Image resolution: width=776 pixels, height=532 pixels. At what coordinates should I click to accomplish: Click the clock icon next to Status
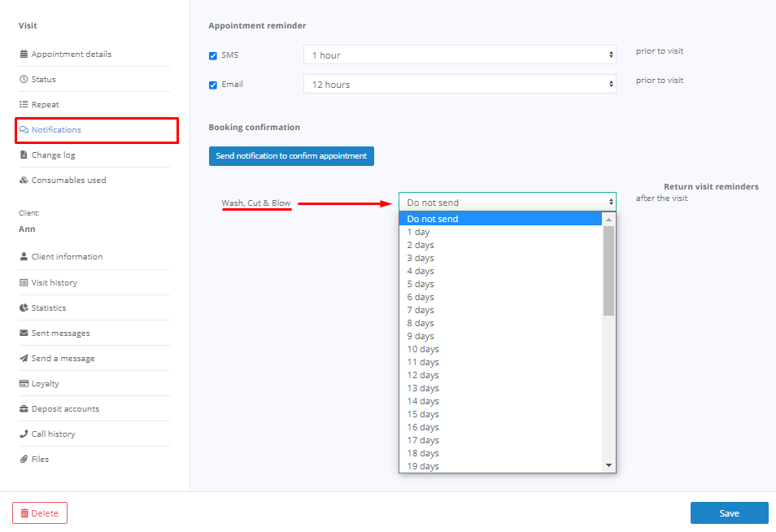point(24,80)
